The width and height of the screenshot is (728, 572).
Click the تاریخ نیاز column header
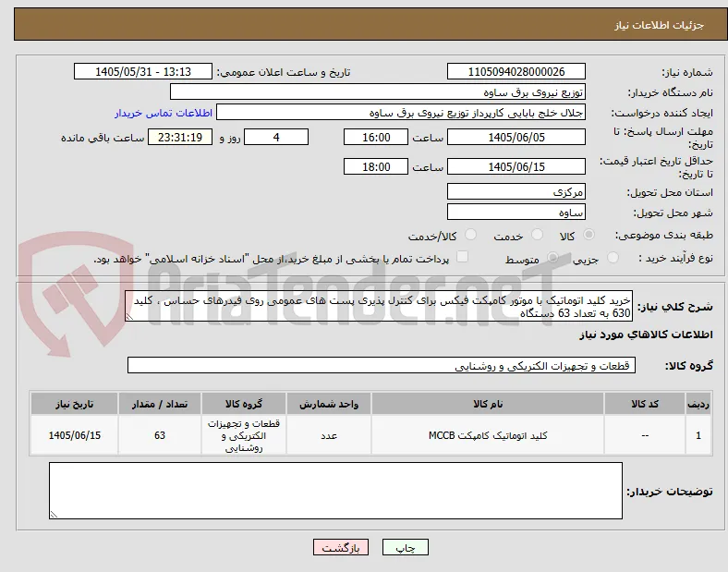(74, 404)
